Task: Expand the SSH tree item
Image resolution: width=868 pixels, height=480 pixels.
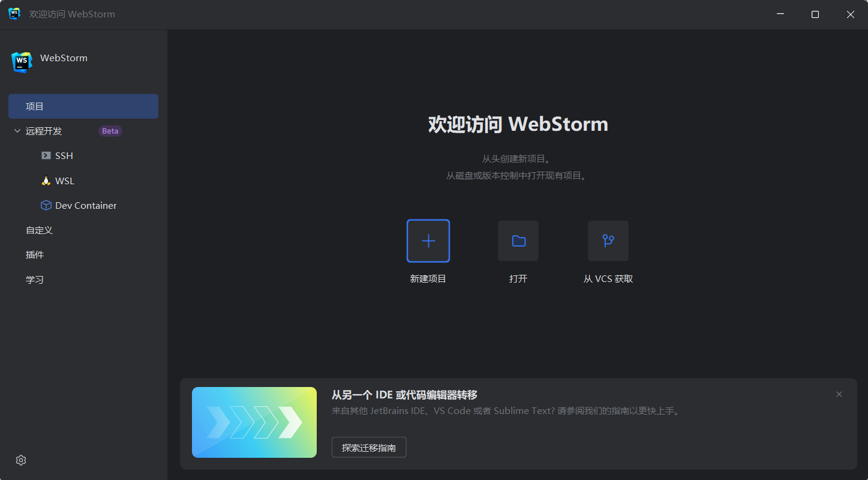Action: [64, 155]
